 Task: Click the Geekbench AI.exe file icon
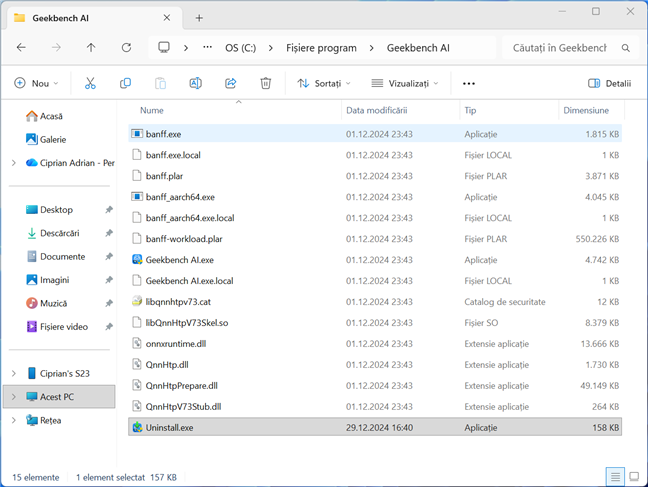click(x=137, y=260)
